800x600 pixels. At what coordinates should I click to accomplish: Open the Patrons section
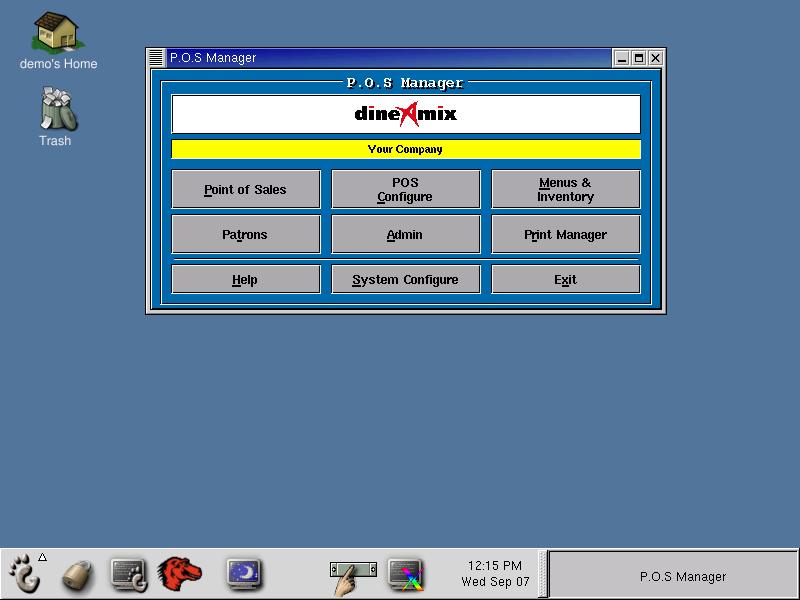[x=246, y=234]
